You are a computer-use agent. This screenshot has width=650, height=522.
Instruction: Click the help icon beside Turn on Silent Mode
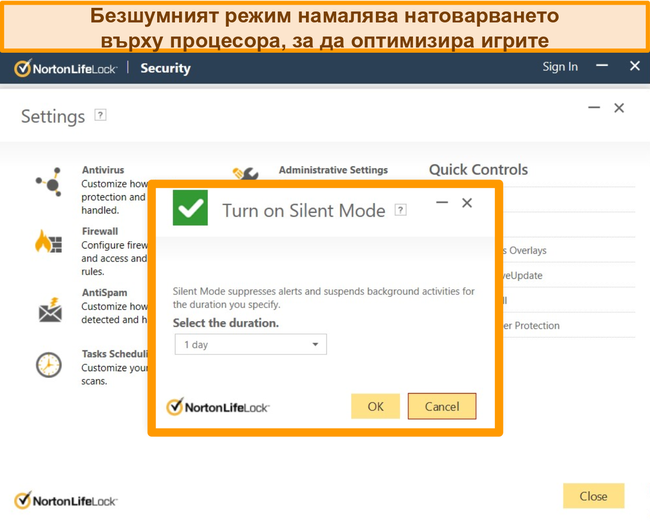(x=400, y=210)
